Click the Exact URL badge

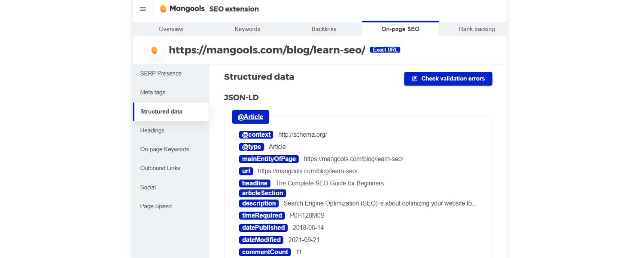[x=384, y=49]
